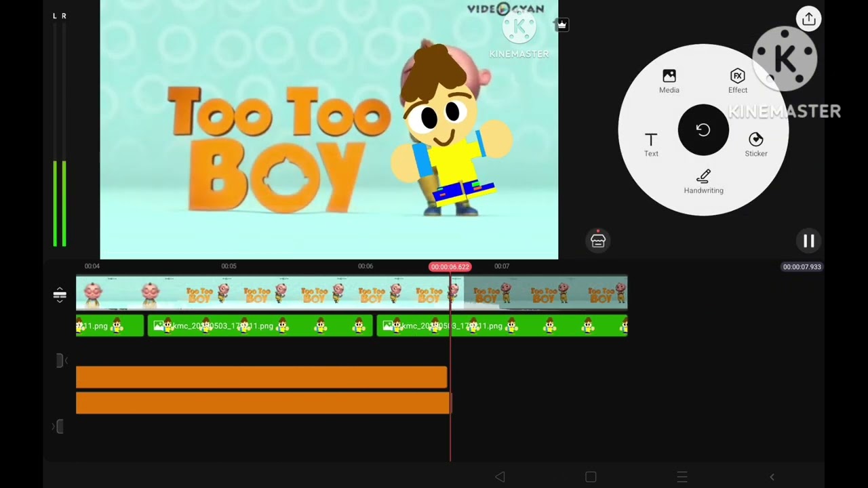Tap the left-arrow at the navigation bar's edge

pos(772,477)
